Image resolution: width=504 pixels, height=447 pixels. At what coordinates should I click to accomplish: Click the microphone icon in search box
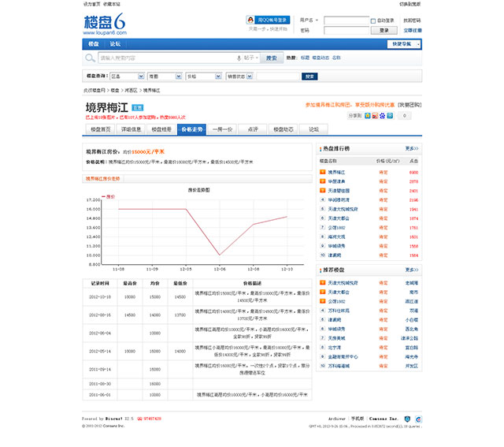pos(238,58)
